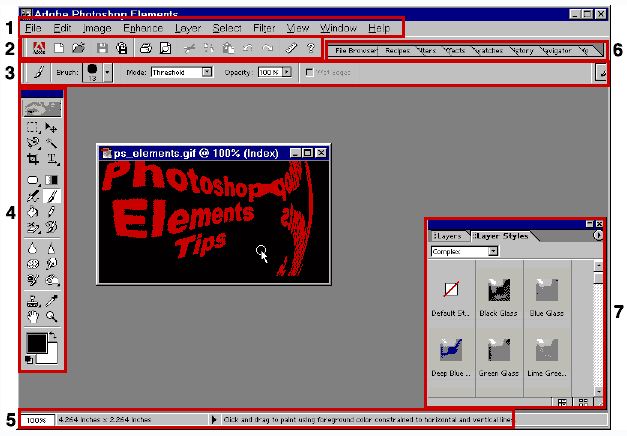The image size is (627, 436).
Task: Click the status bar zoom 100% field
Action: click(x=37, y=420)
